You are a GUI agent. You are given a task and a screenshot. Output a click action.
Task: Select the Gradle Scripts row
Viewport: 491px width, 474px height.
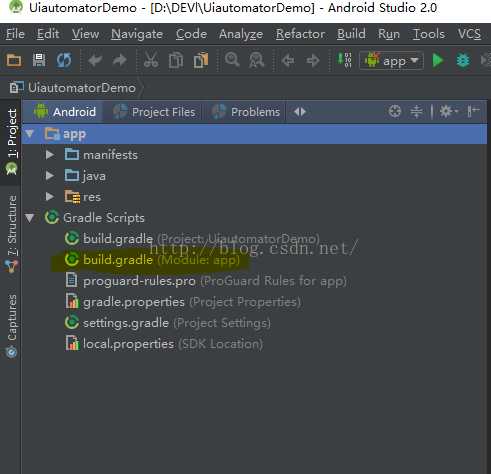255,218
